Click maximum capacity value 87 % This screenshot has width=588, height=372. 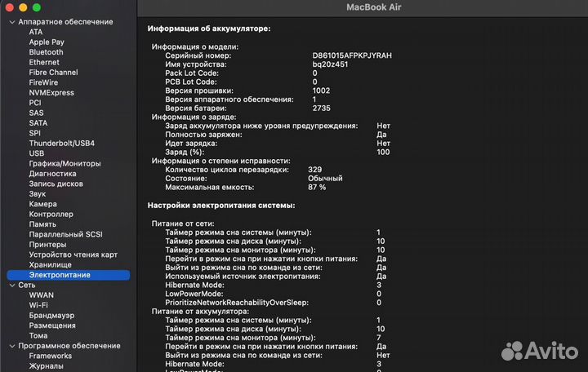coord(317,188)
